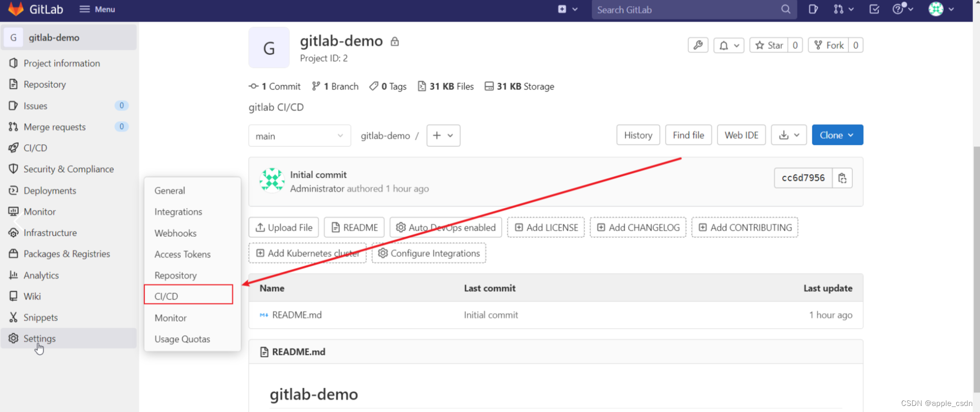Viewport: 980px width, 412px height.
Task: Click Configure Integrations
Action: [429, 253]
